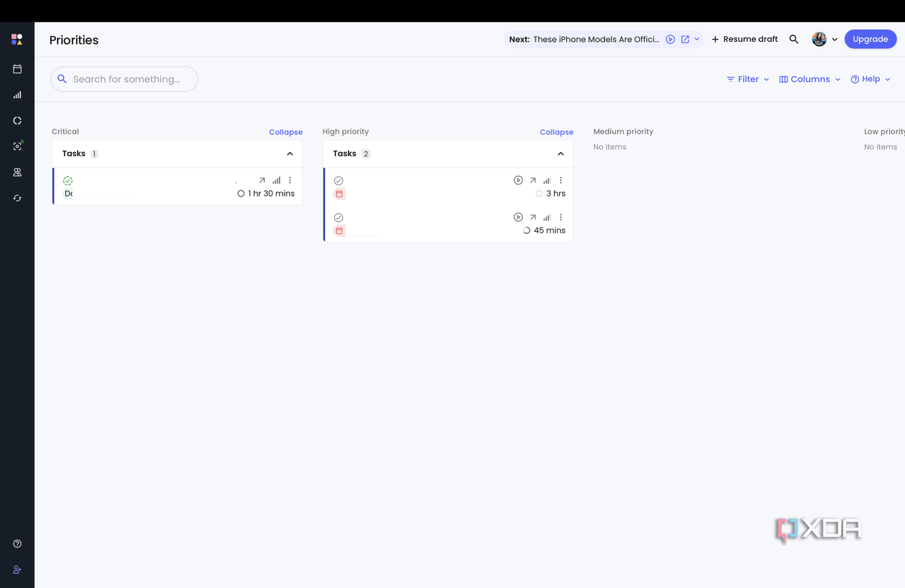Open the circular progress sidebar icon
Screen dimensions: 905x588
coord(17,121)
